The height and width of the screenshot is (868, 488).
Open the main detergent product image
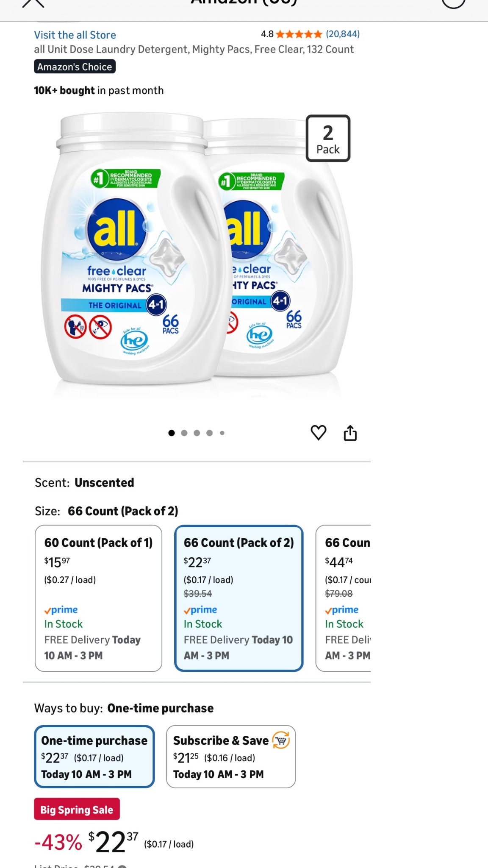[x=199, y=254]
